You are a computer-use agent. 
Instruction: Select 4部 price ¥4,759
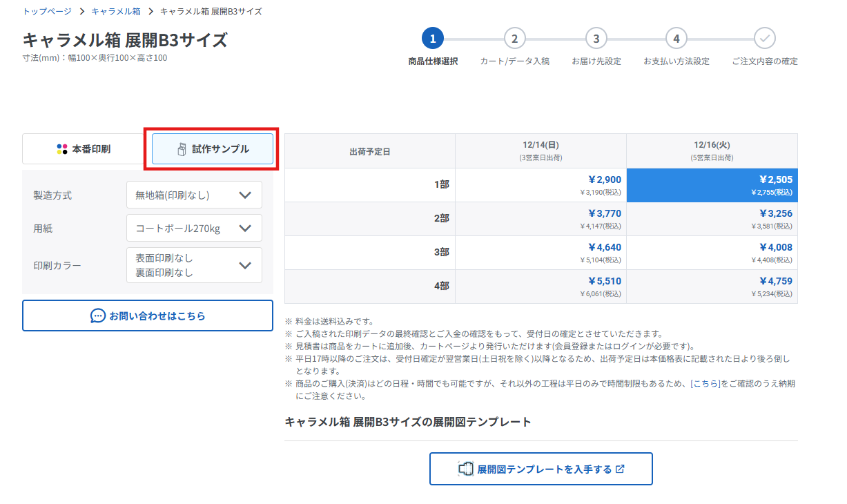pos(712,287)
